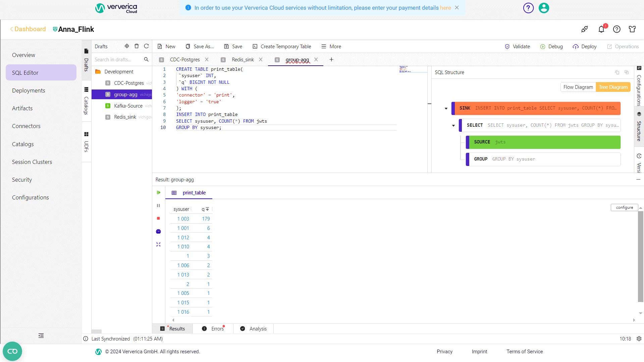Collapse the SELECT tree node
This screenshot has height=362, width=644.
point(453,125)
